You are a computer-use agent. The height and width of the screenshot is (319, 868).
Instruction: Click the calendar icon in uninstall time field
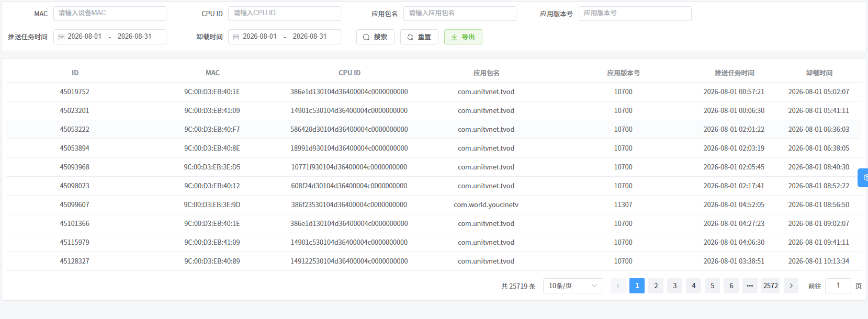(x=236, y=37)
